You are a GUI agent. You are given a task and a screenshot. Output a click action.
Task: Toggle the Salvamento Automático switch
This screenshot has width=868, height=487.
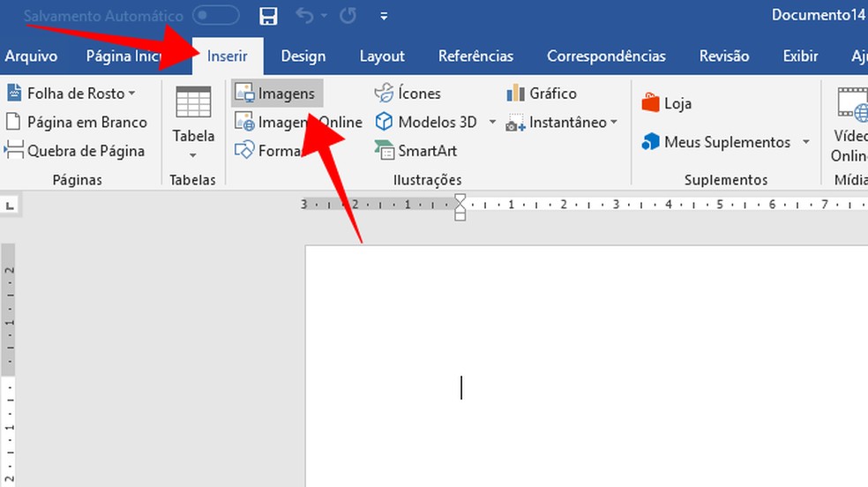[216, 16]
